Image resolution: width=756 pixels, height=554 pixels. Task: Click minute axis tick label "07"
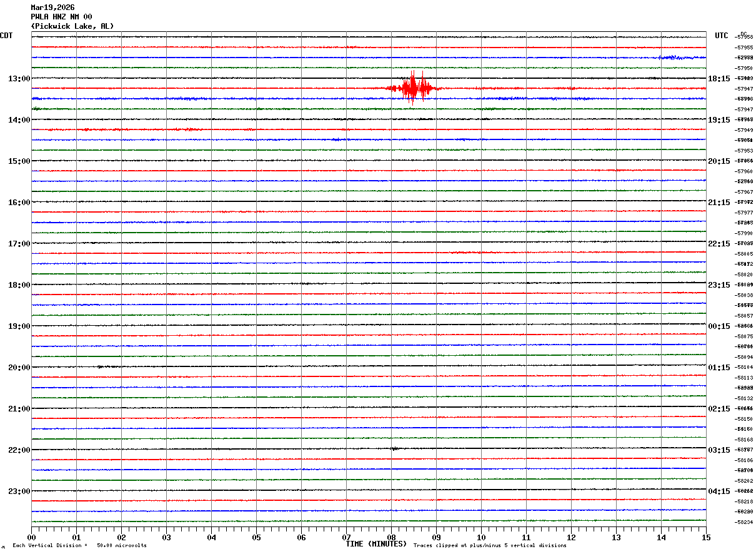click(x=346, y=537)
